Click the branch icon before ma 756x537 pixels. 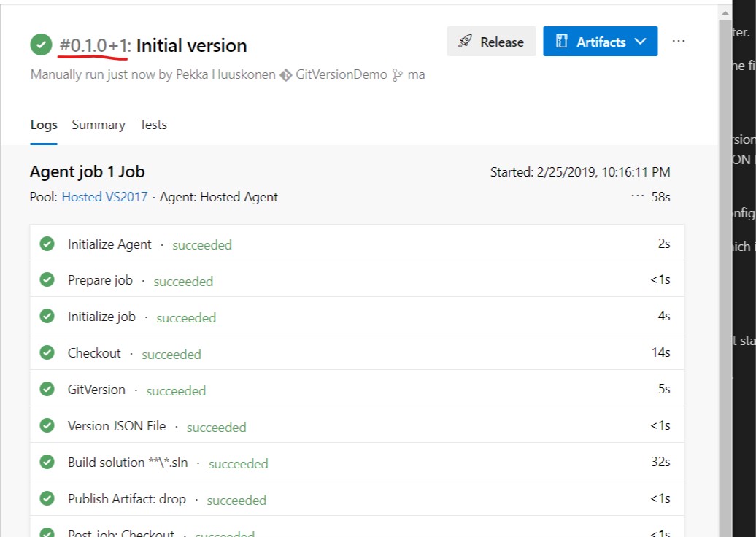tap(397, 75)
